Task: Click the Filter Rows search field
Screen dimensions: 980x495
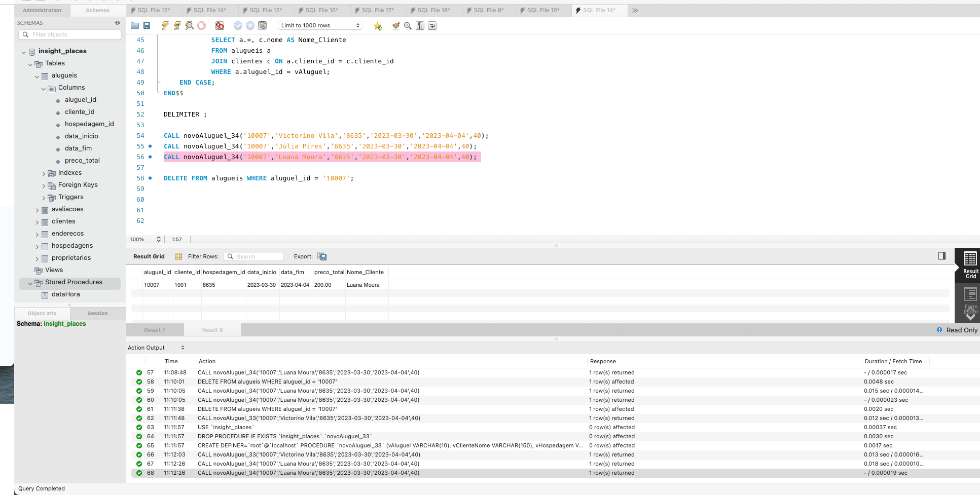Action: point(253,256)
